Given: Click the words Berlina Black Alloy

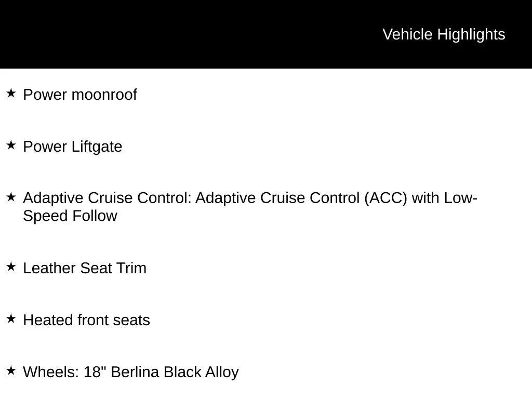Looking at the screenshot, I should 175,372.
